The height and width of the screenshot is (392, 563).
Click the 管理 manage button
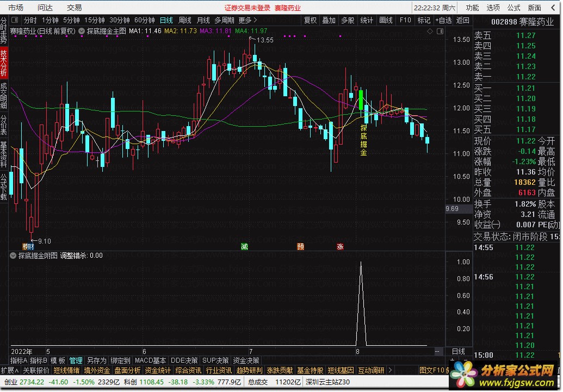click(x=76, y=360)
